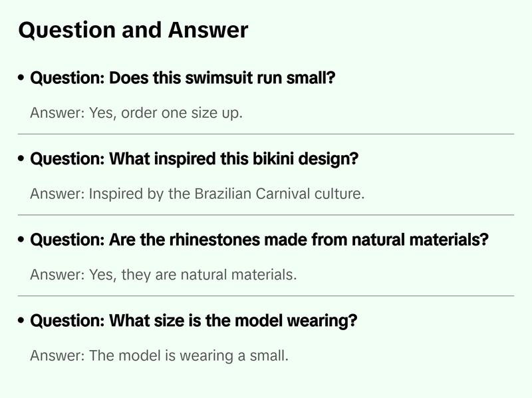The width and height of the screenshot is (532, 398).
Task: Expand the question about rhinestones' natural materials
Action: click(x=259, y=240)
